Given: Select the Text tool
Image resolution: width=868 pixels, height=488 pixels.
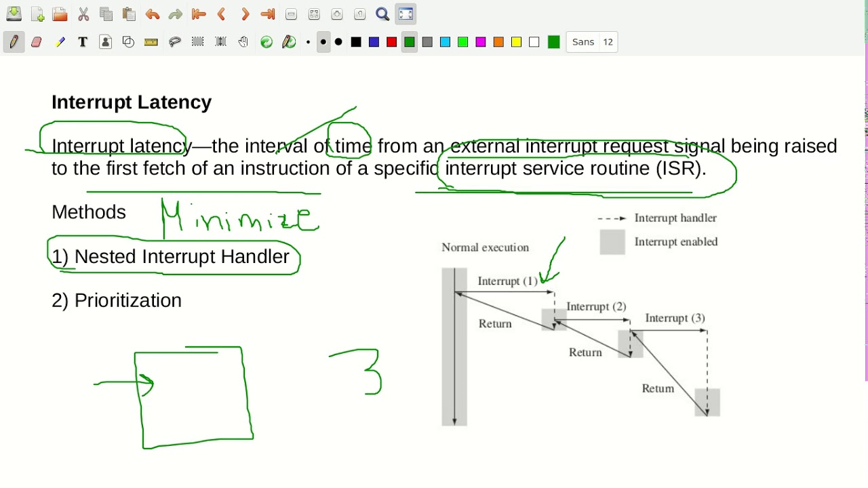Looking at the screenshot, I should pos(83,42).
